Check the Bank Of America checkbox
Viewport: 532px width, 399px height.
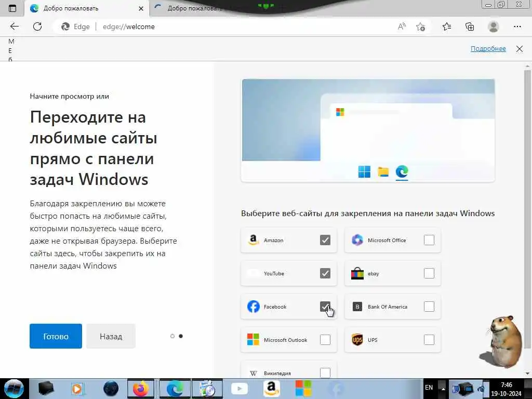[x=429, y=307]
